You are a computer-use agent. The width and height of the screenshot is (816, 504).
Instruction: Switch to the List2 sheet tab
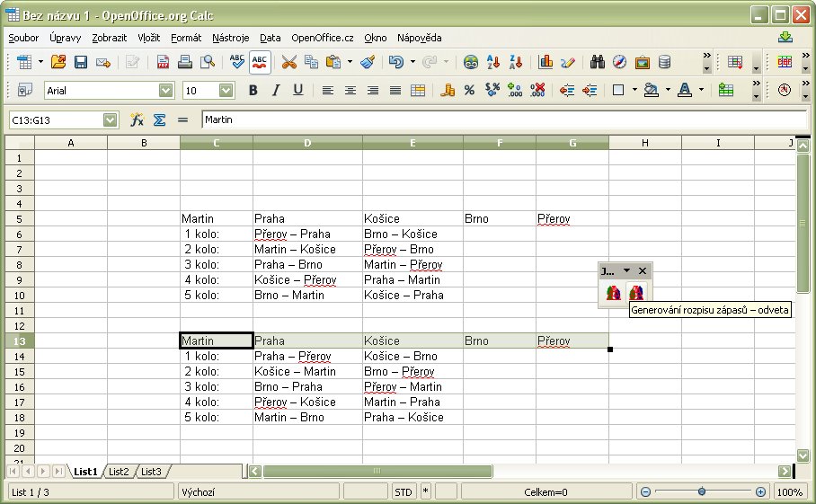click(x=119, y=472)
